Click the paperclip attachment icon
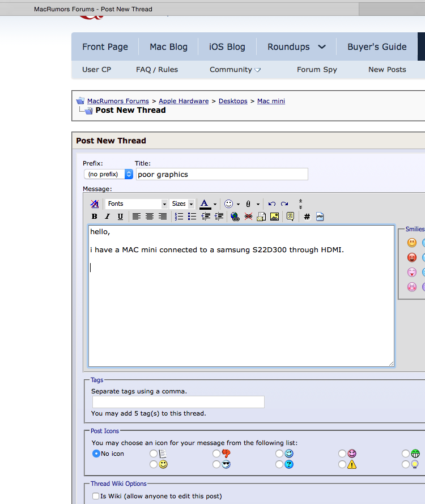 (x=248, y=204)
